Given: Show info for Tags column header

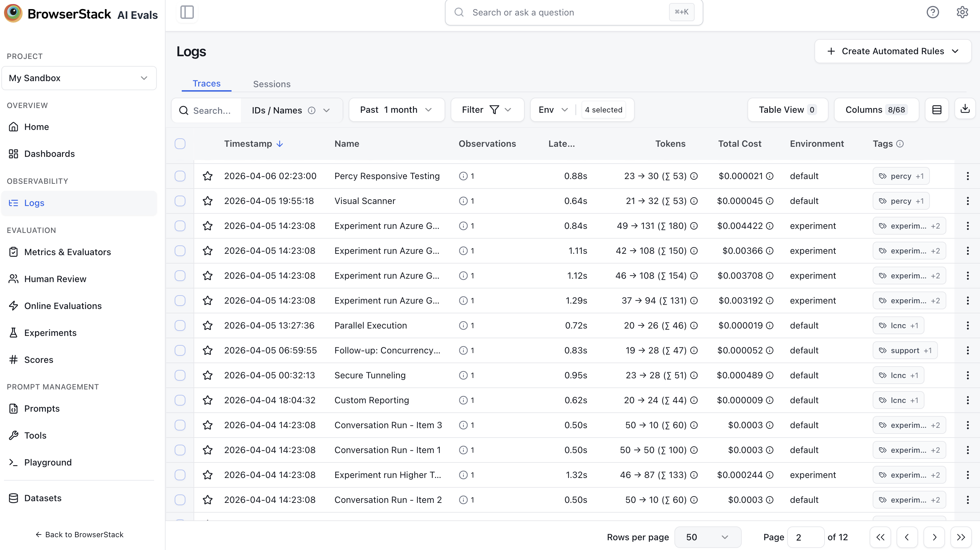Looking at the screenshot, I should pyautogui.click(x=900, y=144).
